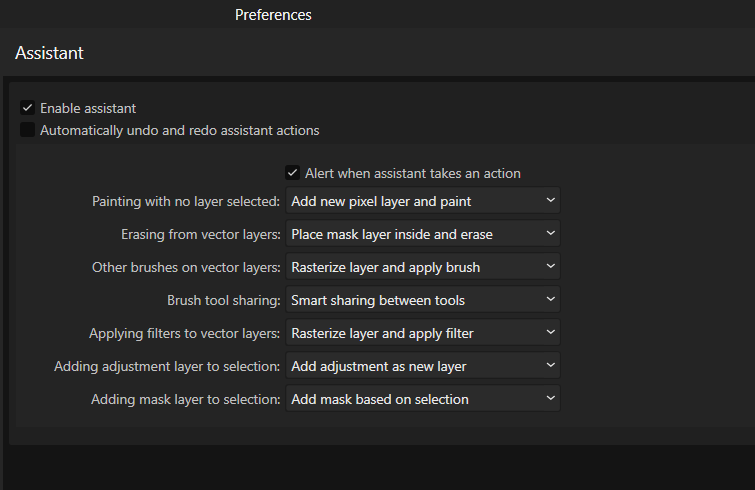Open the 'Add adjustment as new layer' combo box

(423, 366)
